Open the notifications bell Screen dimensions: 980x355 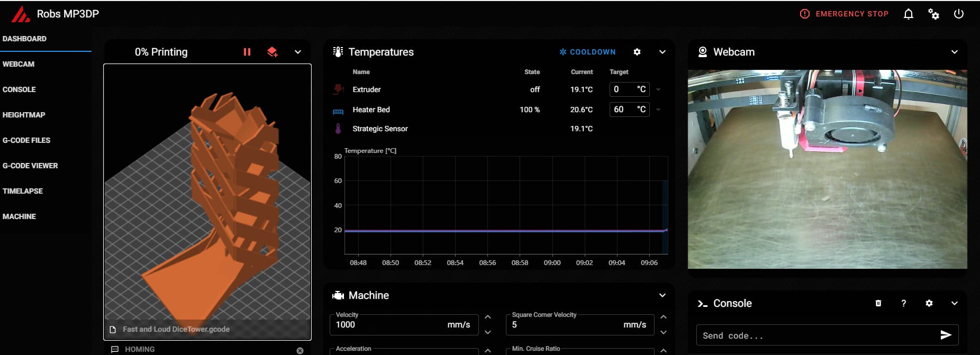[x=909, y=14]
